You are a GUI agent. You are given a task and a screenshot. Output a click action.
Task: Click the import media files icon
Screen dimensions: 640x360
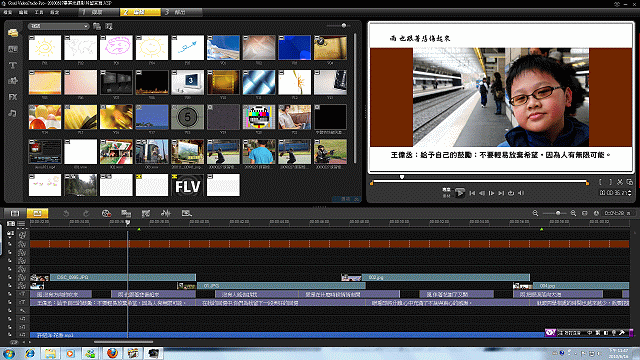[x=109, y=26]
